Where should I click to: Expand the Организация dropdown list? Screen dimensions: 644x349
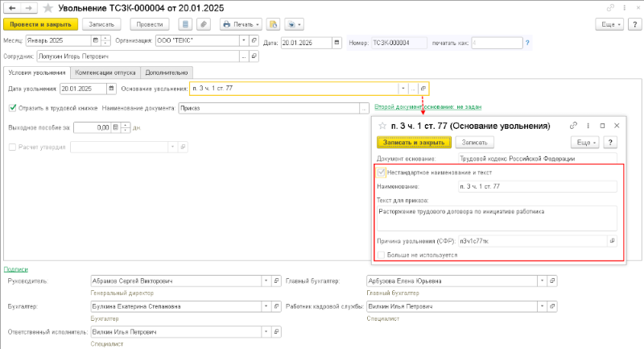point(244,40)
